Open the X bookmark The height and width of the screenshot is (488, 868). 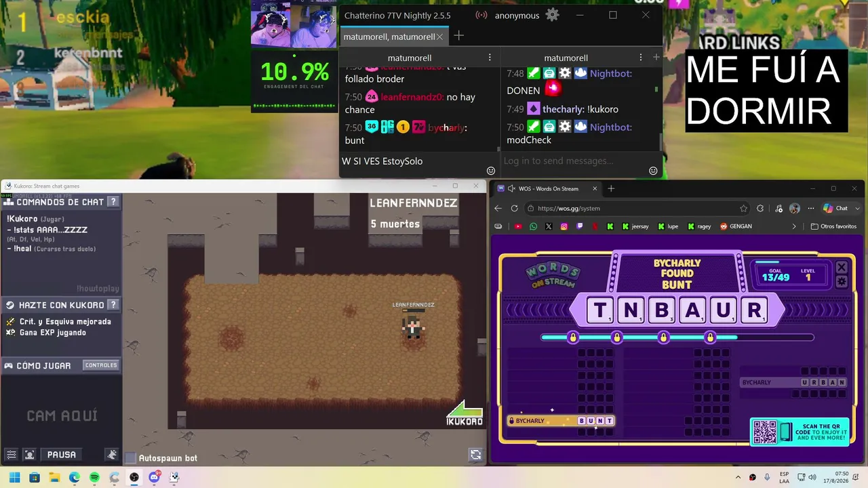(x=549, y=226)
